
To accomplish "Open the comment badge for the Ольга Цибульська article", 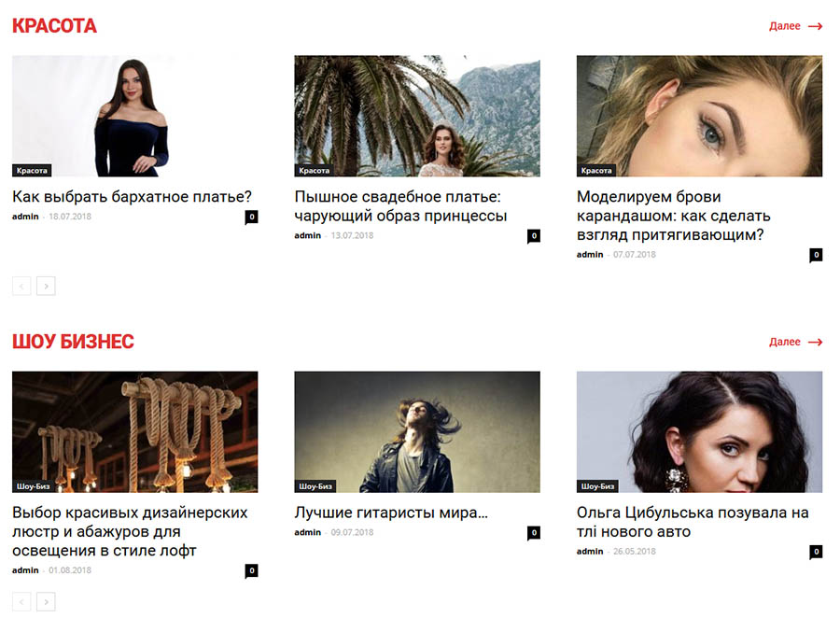I will tap(816, 552).
